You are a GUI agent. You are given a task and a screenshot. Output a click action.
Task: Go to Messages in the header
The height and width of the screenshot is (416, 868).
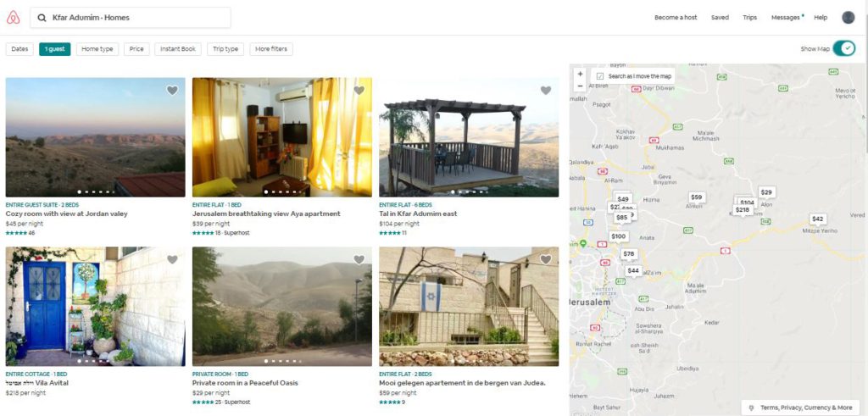point(785,17)
